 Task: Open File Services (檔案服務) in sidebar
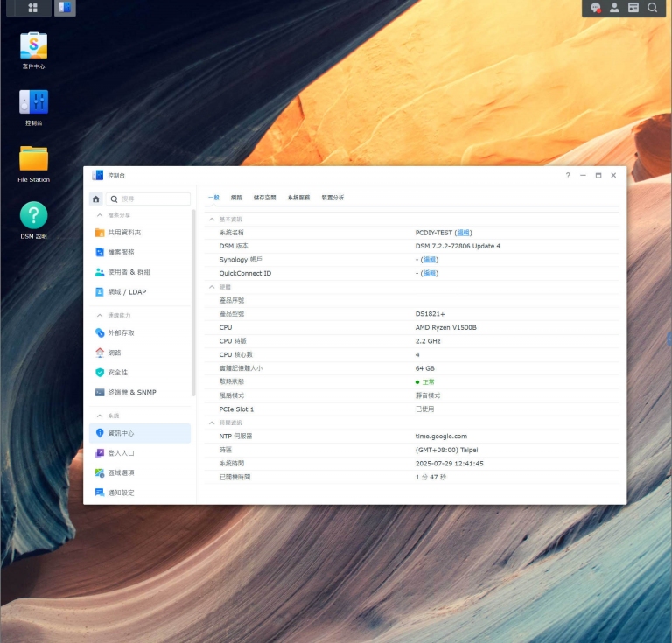click(140, 252)
